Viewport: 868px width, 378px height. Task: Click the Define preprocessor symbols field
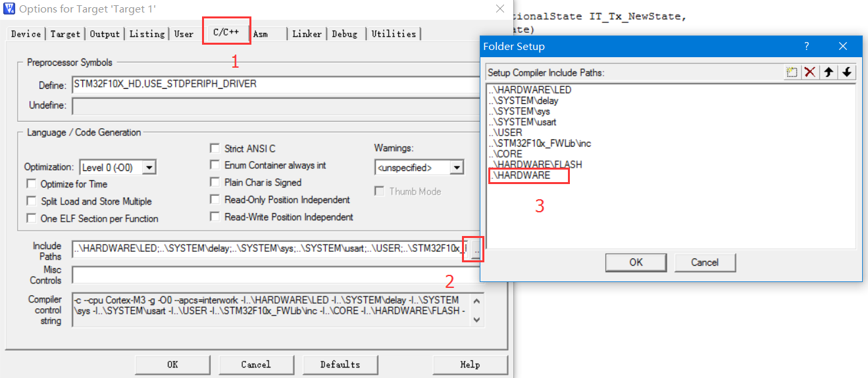pyautogui.click(x=276, y=85)
